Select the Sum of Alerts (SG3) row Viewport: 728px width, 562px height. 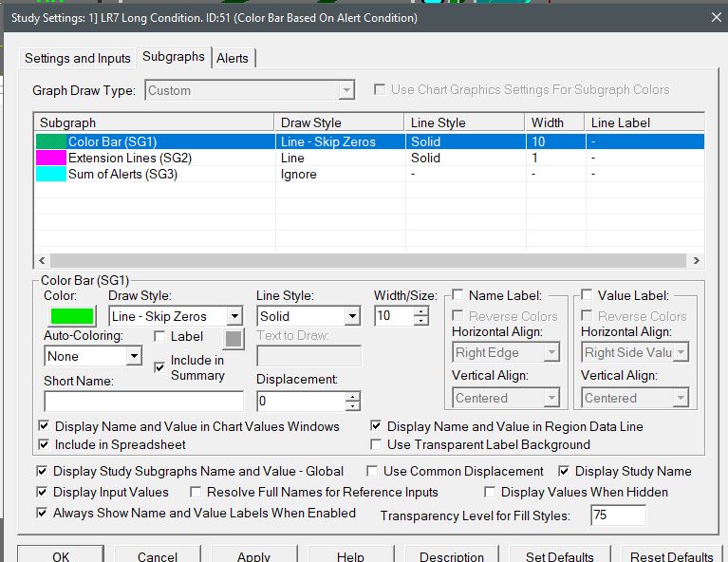click(x=122, y=175)
